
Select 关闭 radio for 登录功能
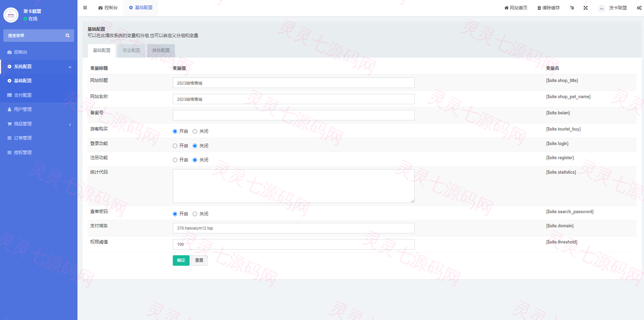195,146
